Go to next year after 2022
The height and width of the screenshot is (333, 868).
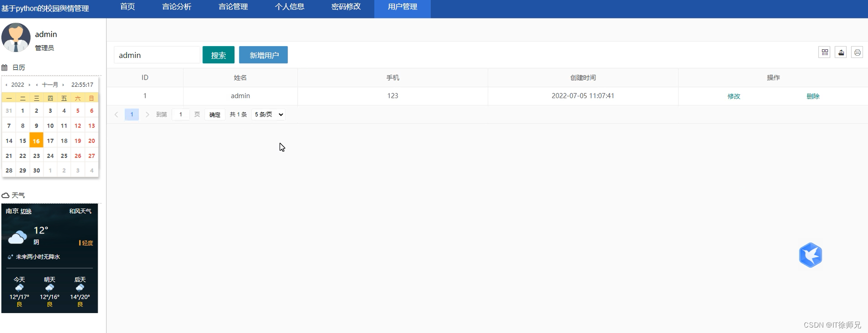[x=29, y=85]
